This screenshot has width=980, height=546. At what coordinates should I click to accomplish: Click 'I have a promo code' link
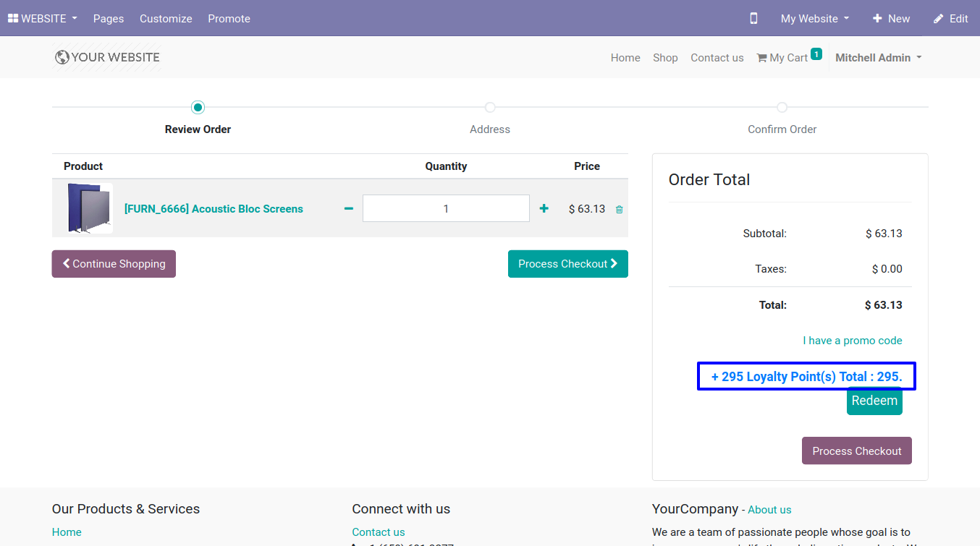[852, 341]
